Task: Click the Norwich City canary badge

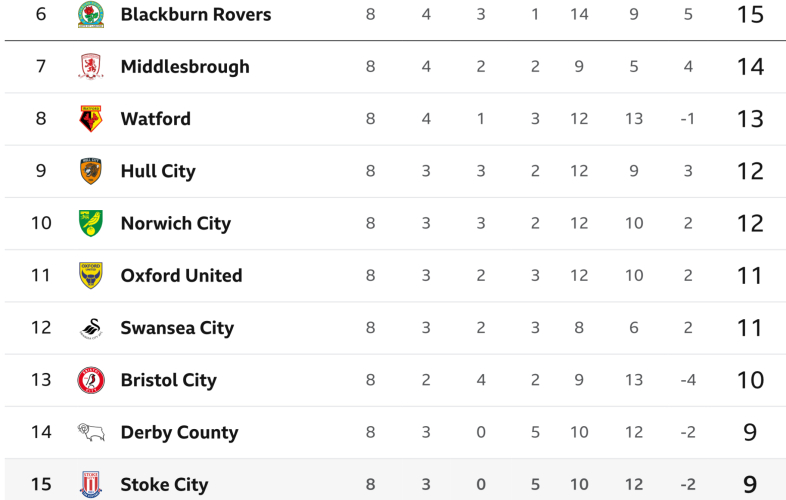Action: tap(91, 223)
